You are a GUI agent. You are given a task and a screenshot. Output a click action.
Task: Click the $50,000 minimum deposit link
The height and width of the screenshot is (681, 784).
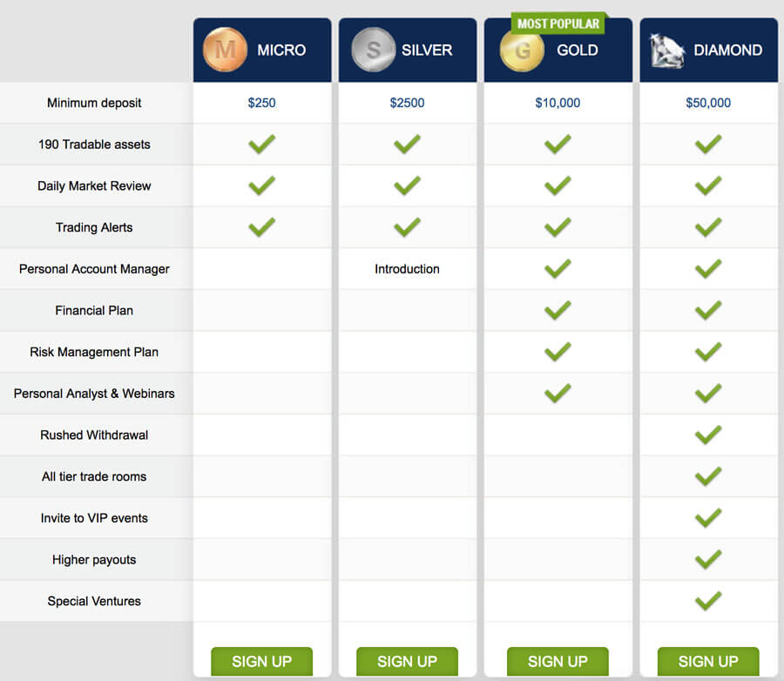[708, 103]
